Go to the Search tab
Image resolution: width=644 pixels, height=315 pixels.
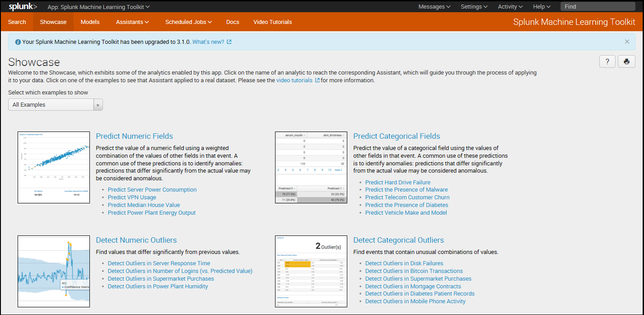17,22
